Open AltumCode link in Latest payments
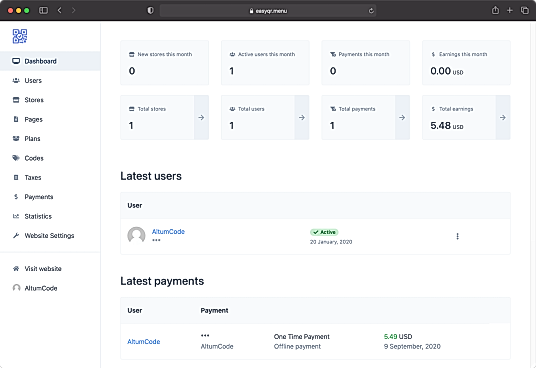 click(x=144, y=341)
